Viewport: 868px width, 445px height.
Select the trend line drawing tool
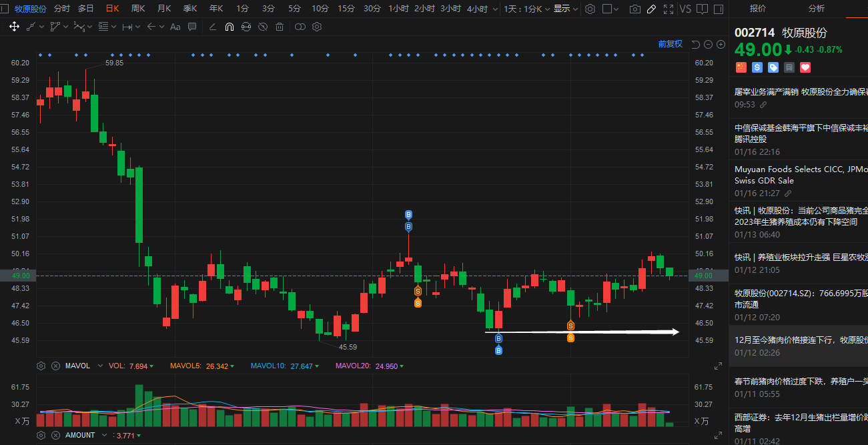click(x=31, y=27)
